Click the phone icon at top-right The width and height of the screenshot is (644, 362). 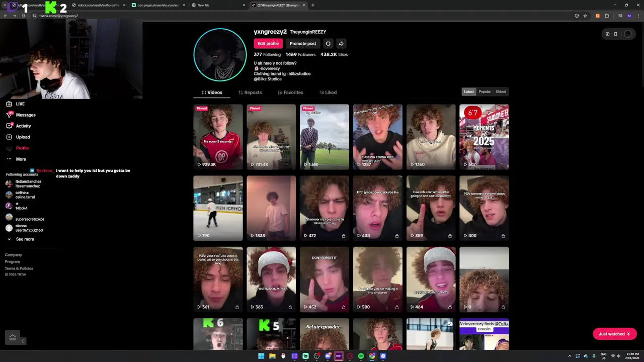point(615,34)
